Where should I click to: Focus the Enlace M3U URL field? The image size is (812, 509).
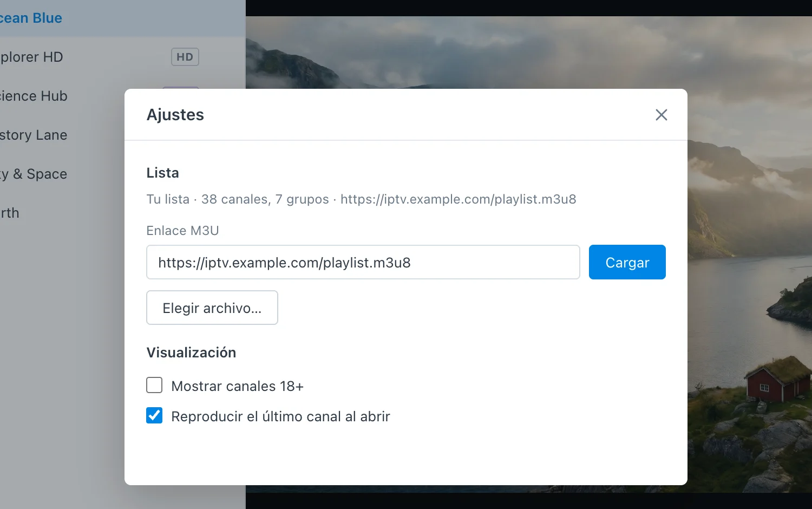coord(363,262)
